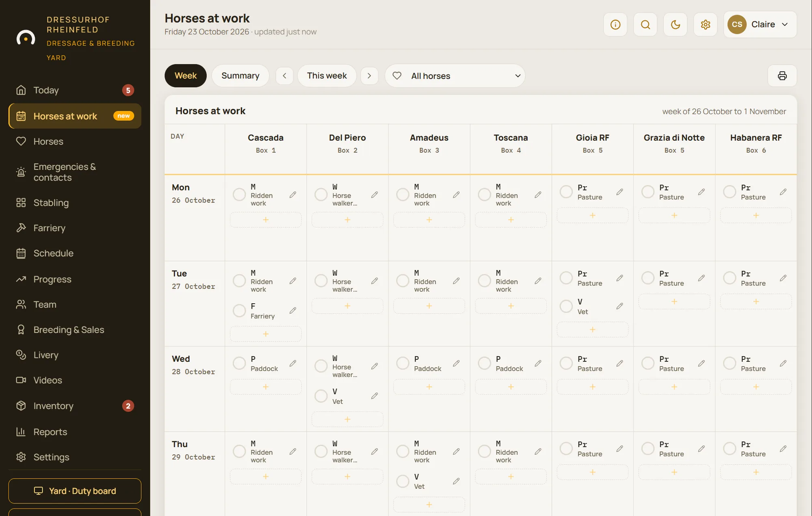This screenshot has width=812, height=516.
Task: Tick Amadeus' Wednesday Paddock circle
Action: 402,363
